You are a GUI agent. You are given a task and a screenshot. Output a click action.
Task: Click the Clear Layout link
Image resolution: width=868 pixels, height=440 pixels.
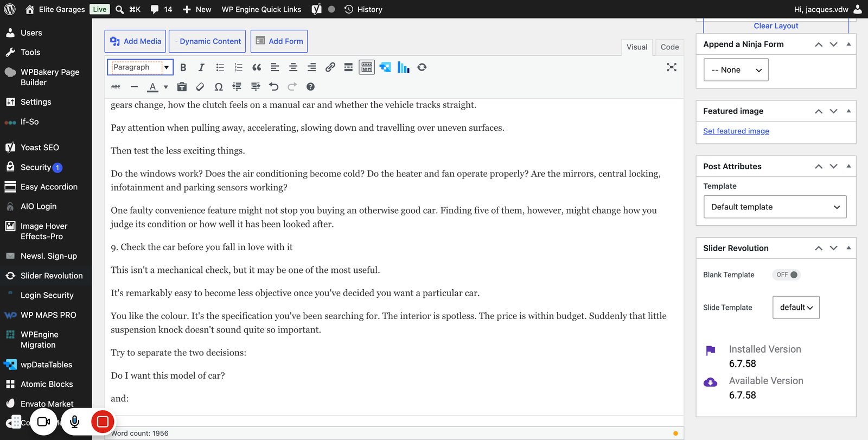pos(776,26)
